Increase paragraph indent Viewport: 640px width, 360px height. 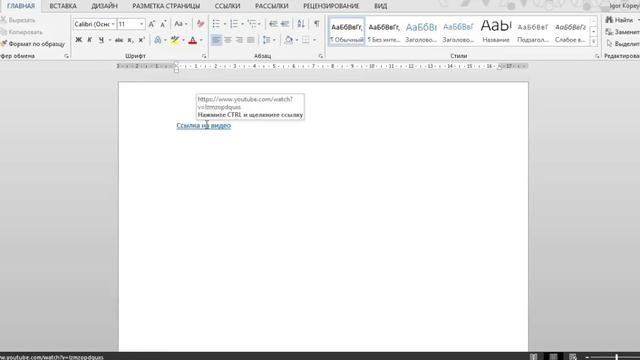(x=285, y=24)
